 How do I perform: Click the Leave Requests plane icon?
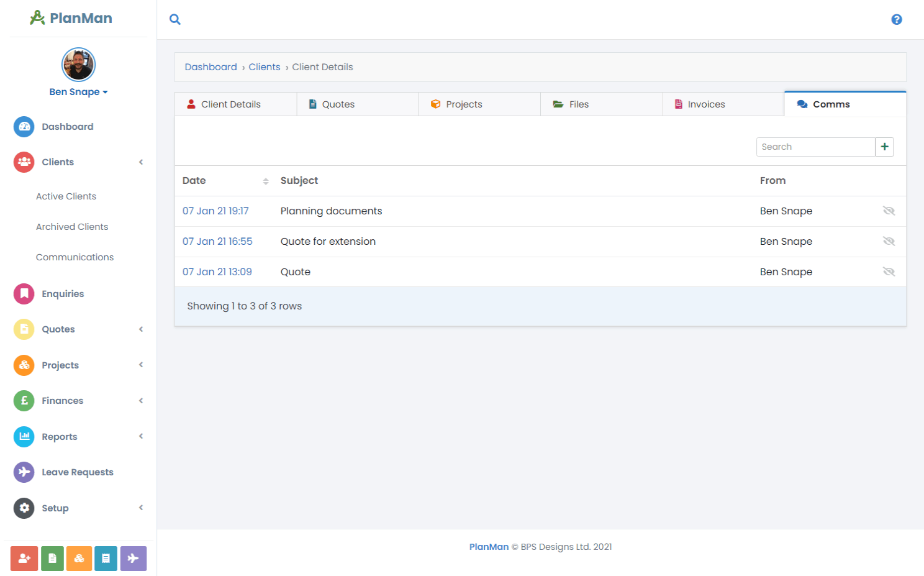click(24, 472)
